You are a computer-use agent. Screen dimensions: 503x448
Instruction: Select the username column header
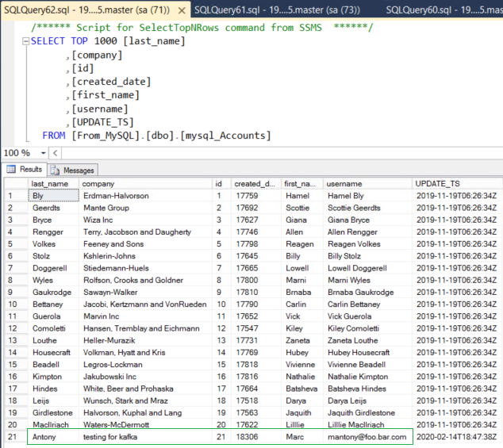coord(367,184)
